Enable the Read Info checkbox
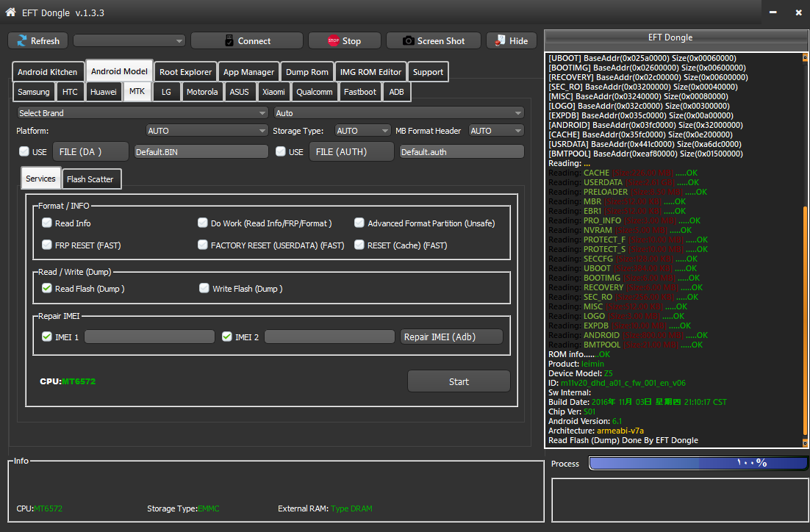This screenshot has width=810, height=532. click(x=47, y=223)
